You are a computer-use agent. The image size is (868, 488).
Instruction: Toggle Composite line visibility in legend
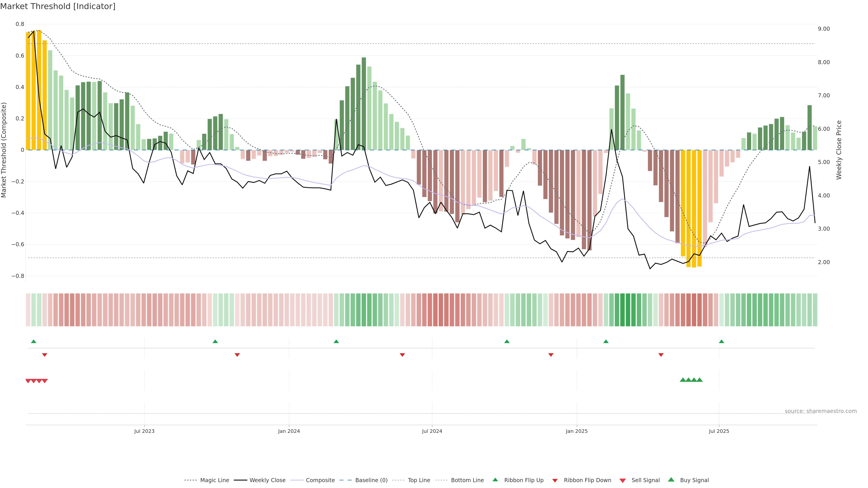coord(320,480)
